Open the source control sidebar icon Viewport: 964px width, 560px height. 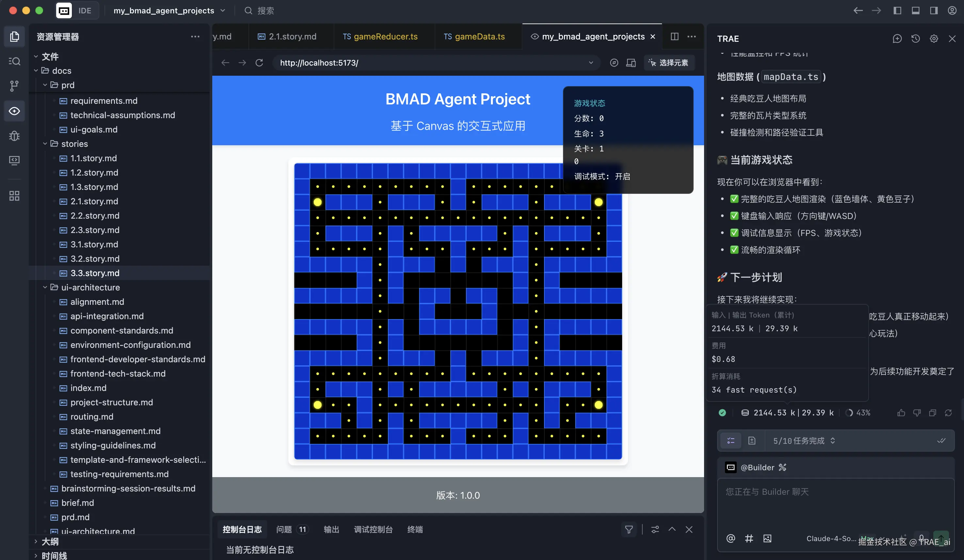pyautogui.click(x=14, y=86)
